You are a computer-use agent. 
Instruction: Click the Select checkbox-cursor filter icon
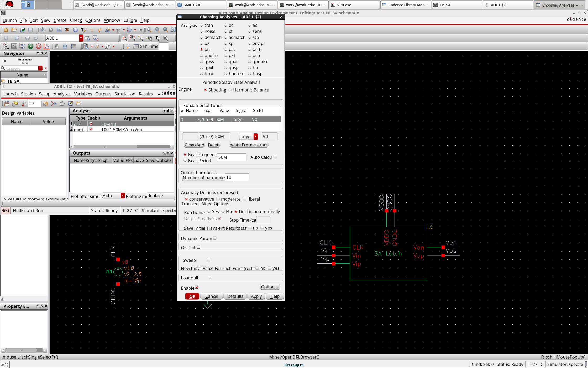[124, 38]
